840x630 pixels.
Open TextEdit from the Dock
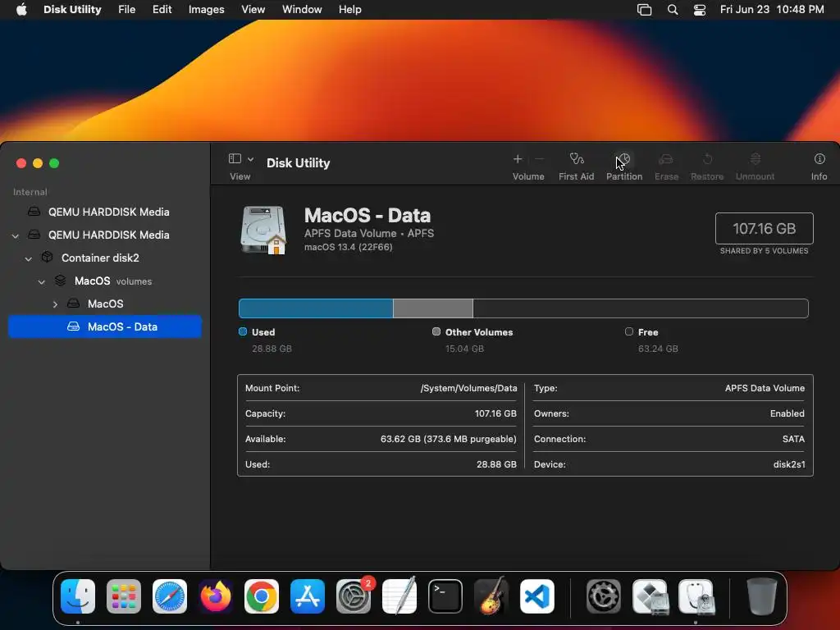coord(399,596)
